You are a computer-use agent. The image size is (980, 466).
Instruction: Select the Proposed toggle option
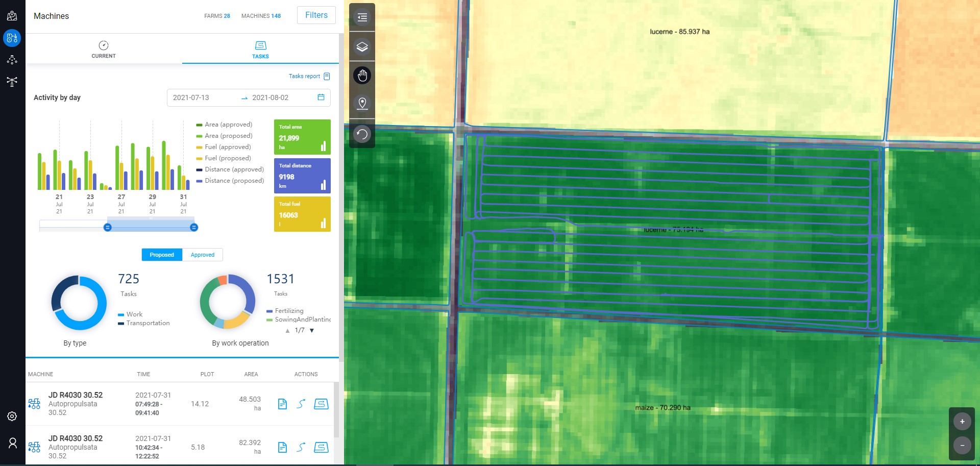click(162, 255)
